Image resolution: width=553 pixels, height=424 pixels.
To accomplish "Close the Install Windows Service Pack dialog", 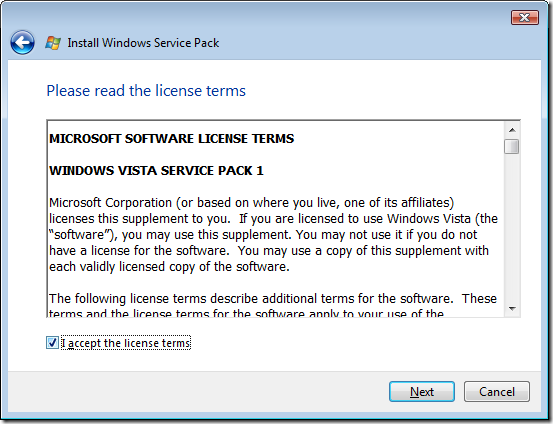I will (x=525, y=17).
